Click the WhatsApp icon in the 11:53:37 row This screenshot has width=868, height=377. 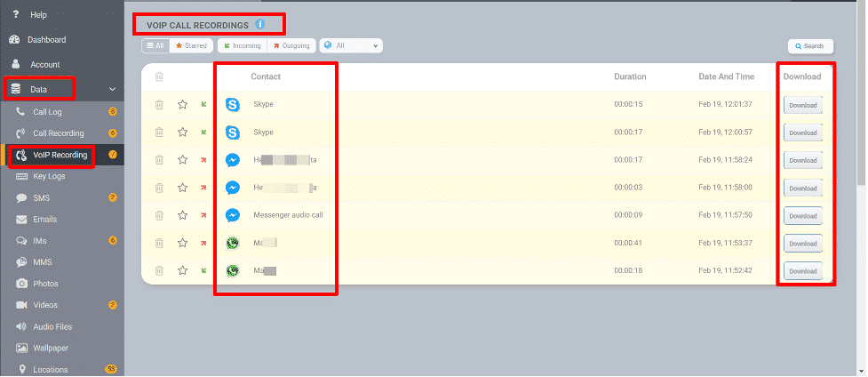click(233, 243)
